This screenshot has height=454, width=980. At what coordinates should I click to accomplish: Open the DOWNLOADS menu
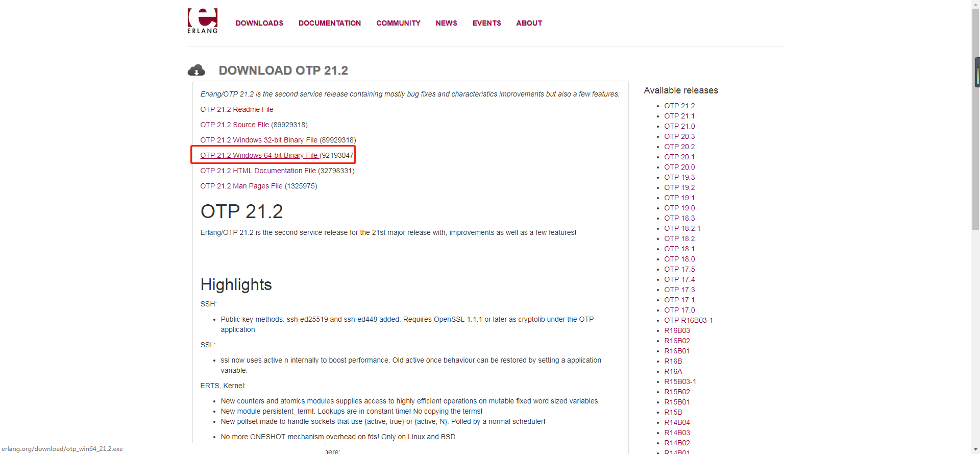pyautogui.click(x=259, y=23)
